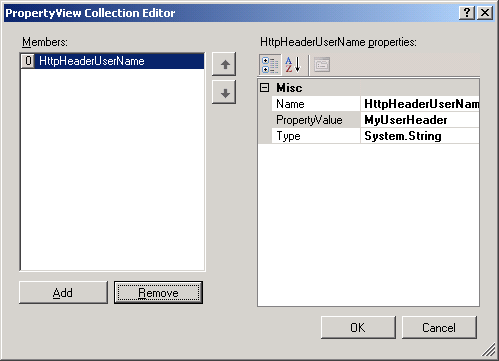499x361 pixels.
Task: Switch property grid to Categorized view
Action: click(270, 65)
